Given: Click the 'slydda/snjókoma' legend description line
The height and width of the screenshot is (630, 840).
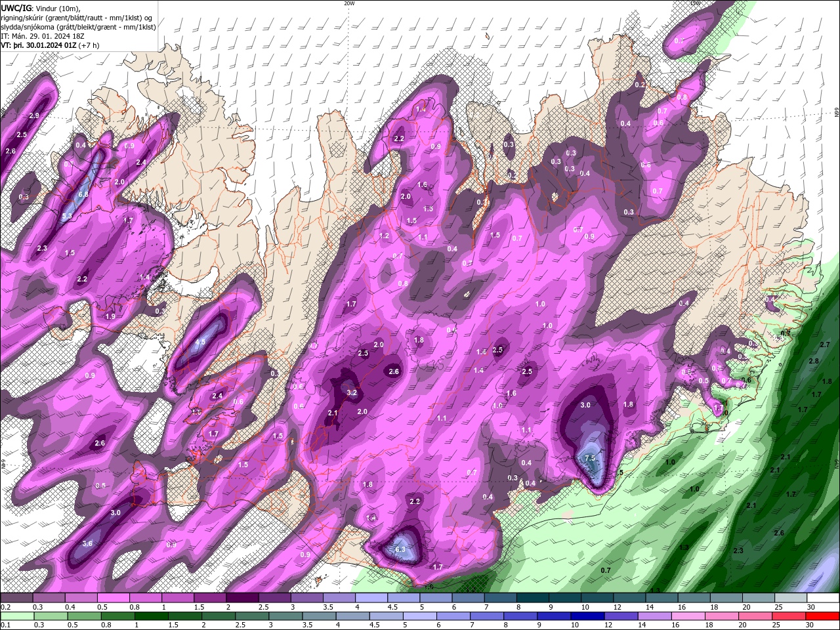Looking at the screenshot, I should [x=78, y=27].
